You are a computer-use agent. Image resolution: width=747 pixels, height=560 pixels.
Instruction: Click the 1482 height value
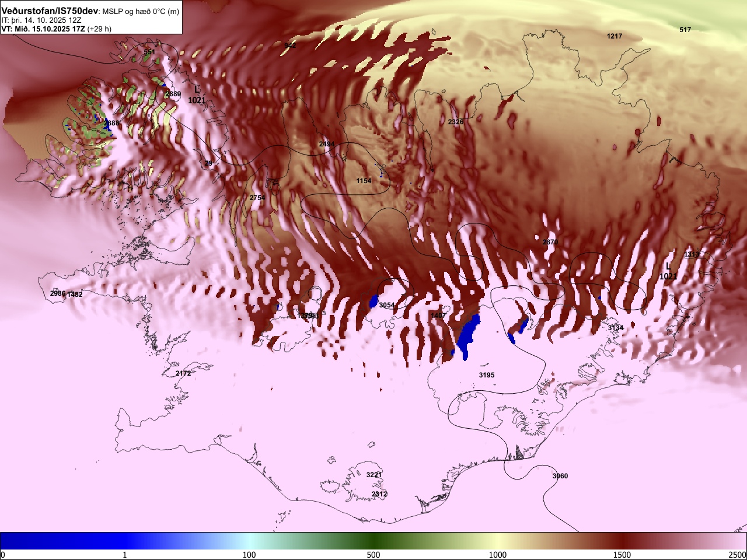[75, 295]
